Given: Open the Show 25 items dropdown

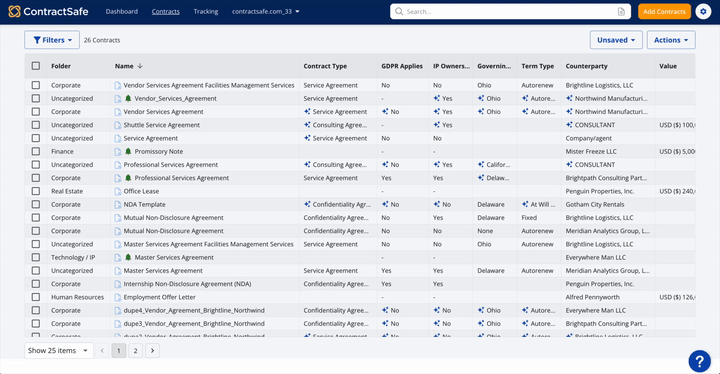Looking at the screenshot, I should coord(58,351).
